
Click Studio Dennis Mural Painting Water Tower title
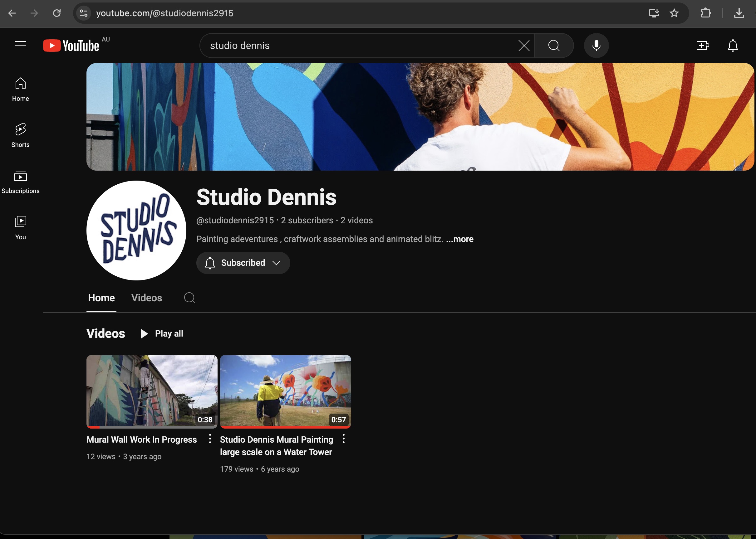276,446
